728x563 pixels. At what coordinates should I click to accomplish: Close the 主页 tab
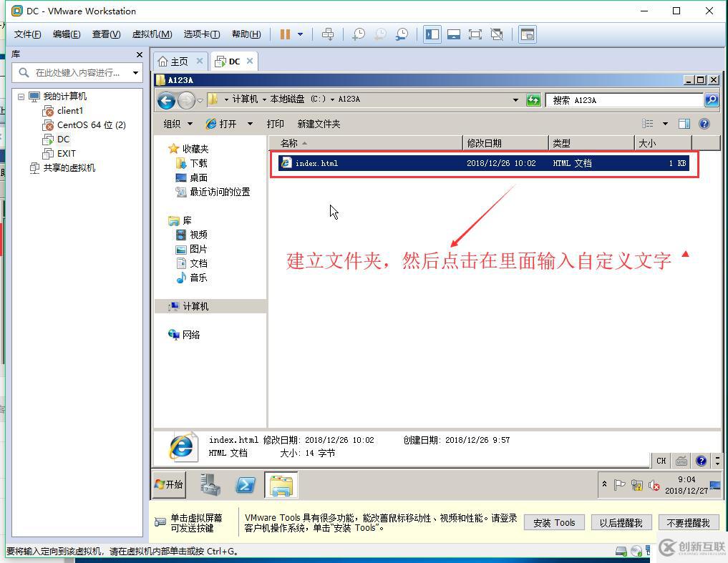click(x=200, y=61)
